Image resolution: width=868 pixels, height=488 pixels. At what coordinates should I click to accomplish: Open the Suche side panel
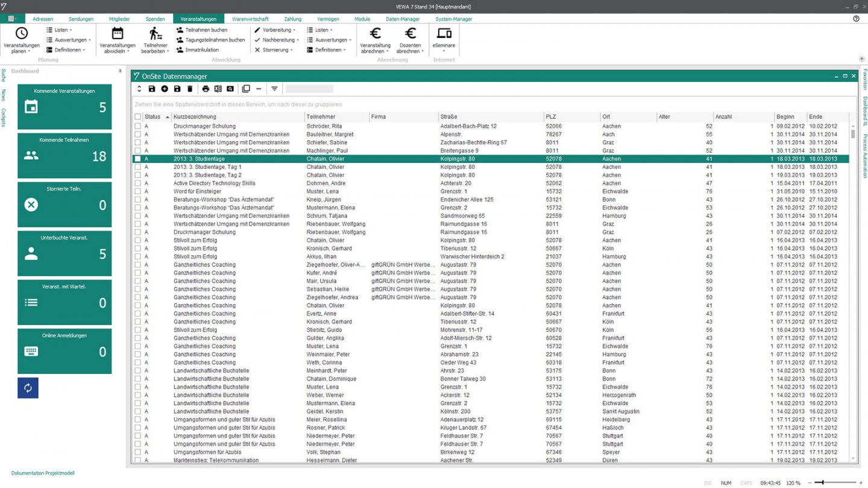pos(3,75)
